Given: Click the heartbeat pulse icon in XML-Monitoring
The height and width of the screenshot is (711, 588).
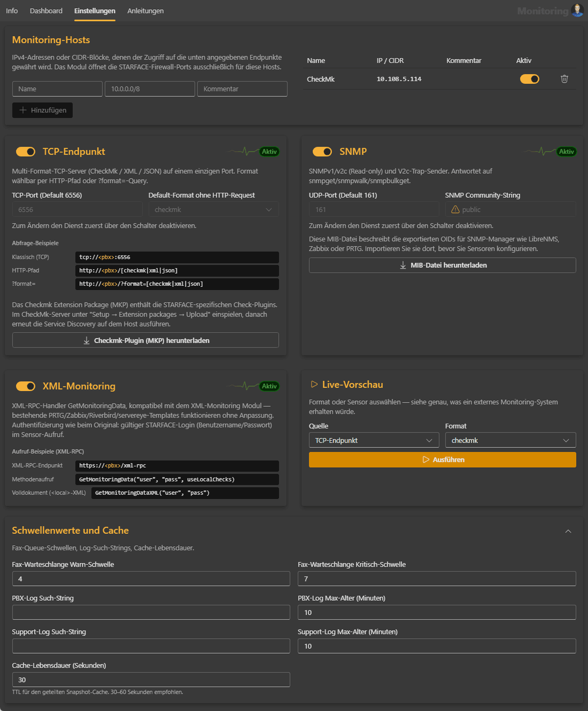Looking at the screenshot, I should point(243,386).
